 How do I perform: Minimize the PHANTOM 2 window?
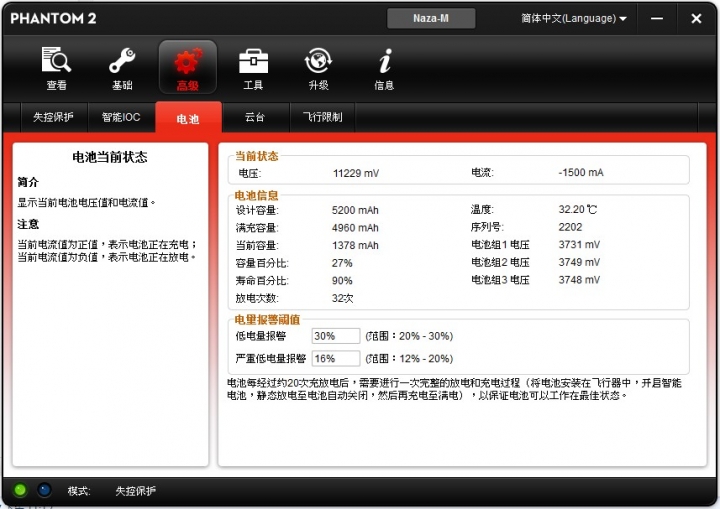tap(657, 18)
